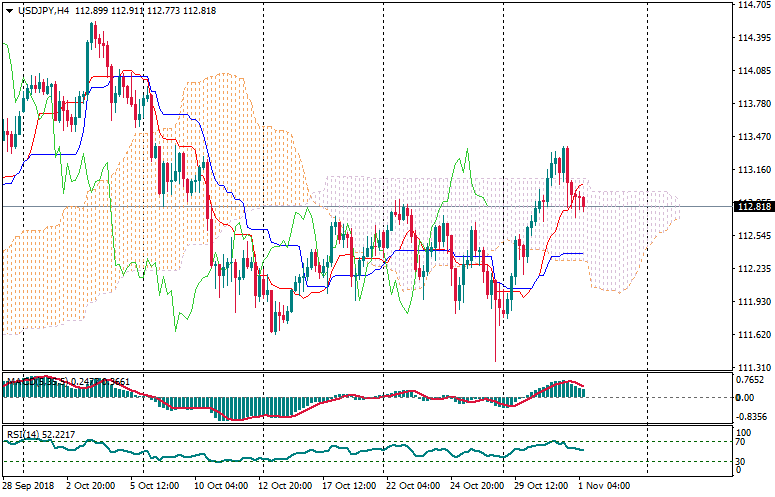
Task: Click the 28 Sep 2018 date label
Action: tap(29, 486)
